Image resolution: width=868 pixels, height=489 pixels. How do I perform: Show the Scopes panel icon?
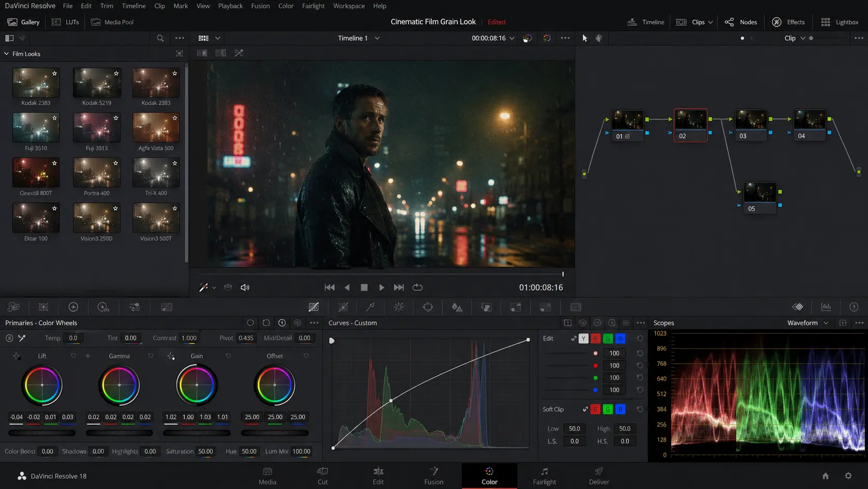[x=826, y=307]
